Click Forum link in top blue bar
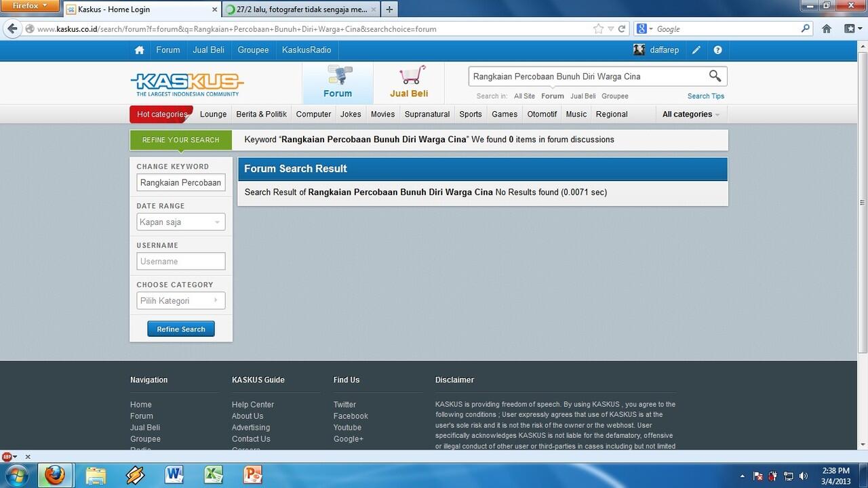Viewport: 868px width, 488px height. 168,50
